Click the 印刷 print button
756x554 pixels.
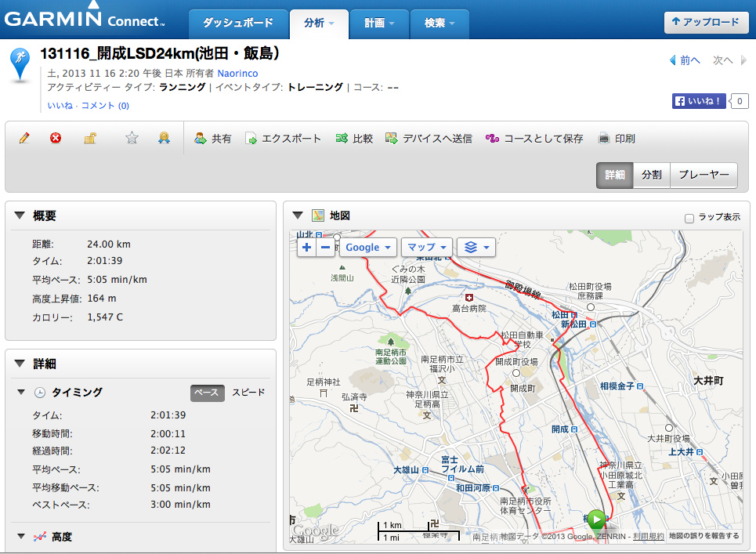pyautogui.click(x=617, y=139)
